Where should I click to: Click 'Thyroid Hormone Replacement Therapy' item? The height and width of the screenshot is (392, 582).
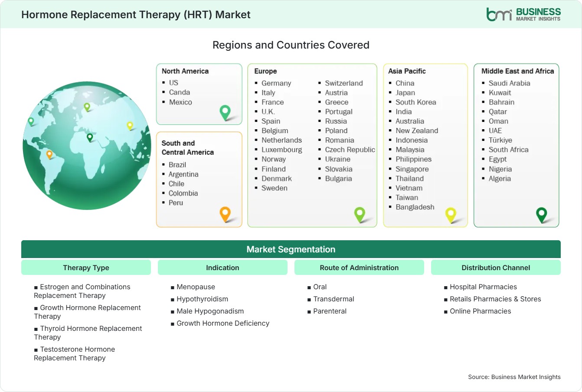tap(88, 333)
